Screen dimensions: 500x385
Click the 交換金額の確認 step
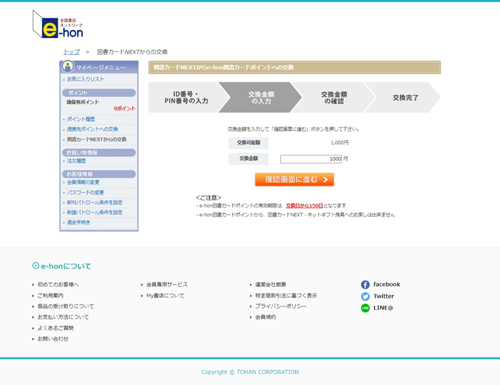tap(334, 97)
